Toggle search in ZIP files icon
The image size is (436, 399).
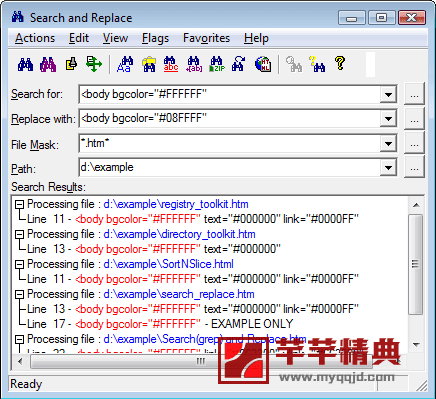pos(217,64)
